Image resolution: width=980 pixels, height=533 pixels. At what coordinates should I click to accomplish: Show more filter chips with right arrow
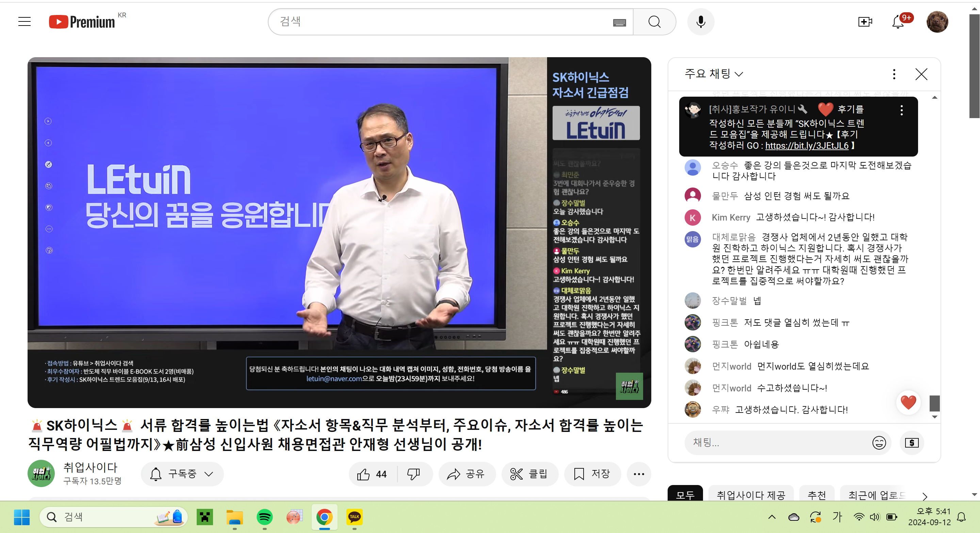tap(925, 496)
